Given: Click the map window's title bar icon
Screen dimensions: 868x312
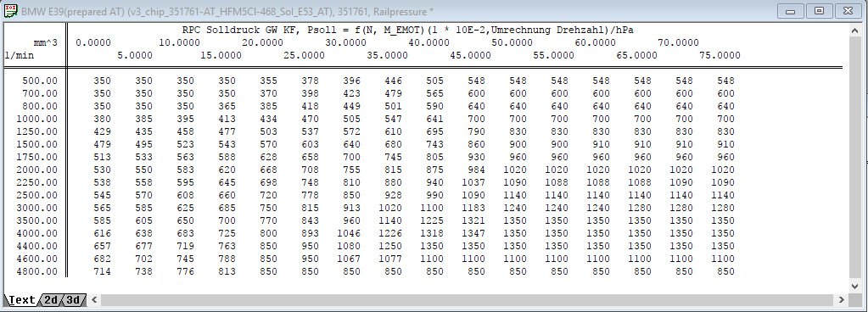Looking at the screenshot, I should point(10,11).
